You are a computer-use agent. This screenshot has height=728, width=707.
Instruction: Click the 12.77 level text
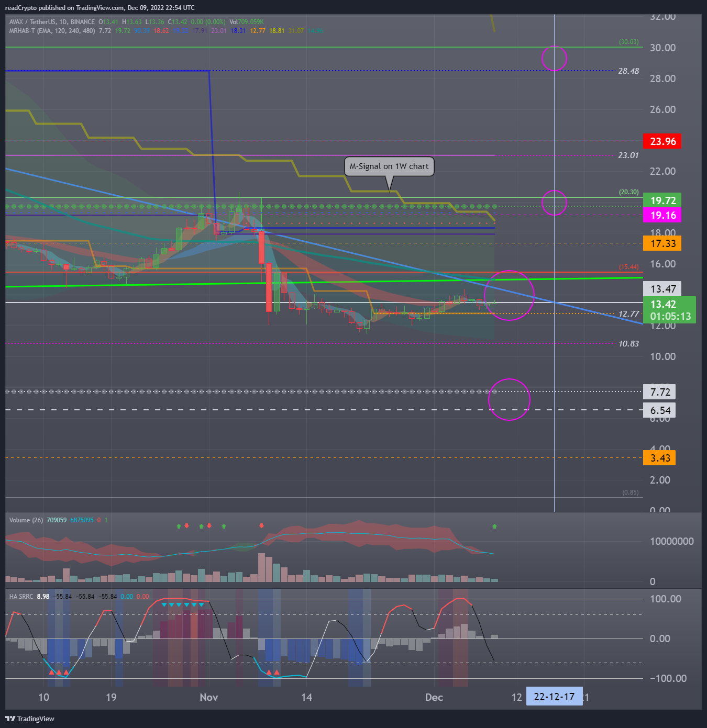point(628,314)
